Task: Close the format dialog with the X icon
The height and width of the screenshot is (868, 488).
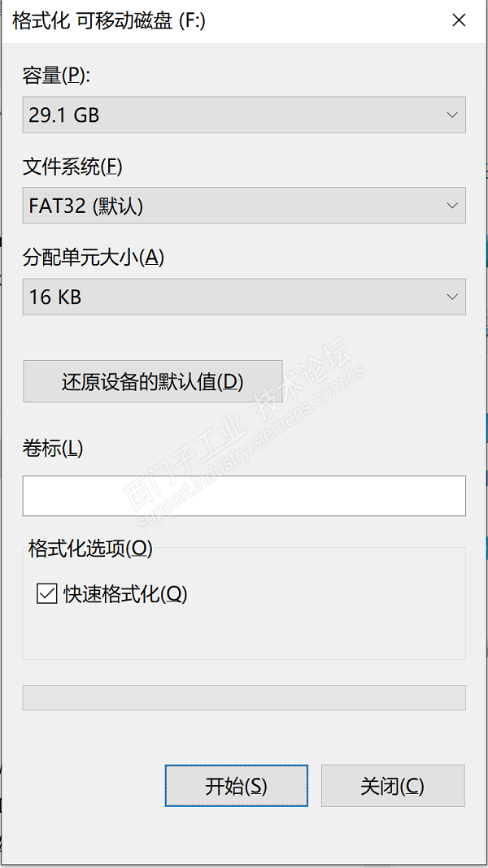Action: pyautogui.click(x=459, y=20)
